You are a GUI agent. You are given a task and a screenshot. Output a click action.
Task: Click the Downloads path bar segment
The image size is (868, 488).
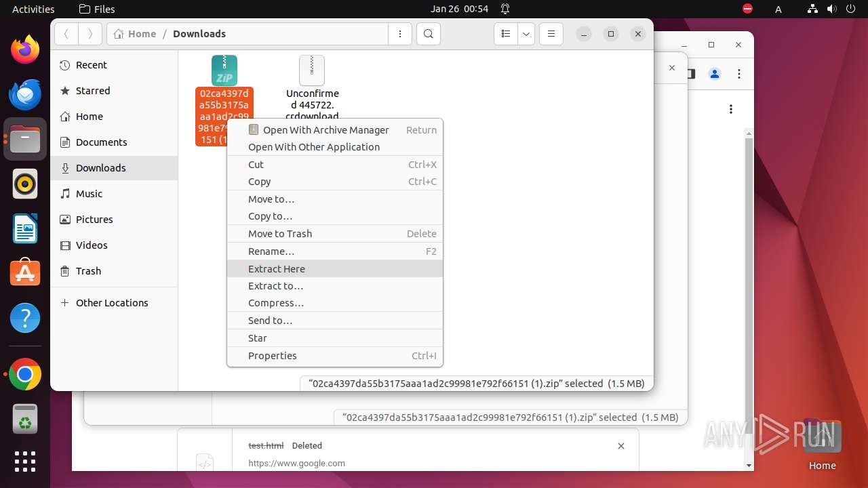199,34
